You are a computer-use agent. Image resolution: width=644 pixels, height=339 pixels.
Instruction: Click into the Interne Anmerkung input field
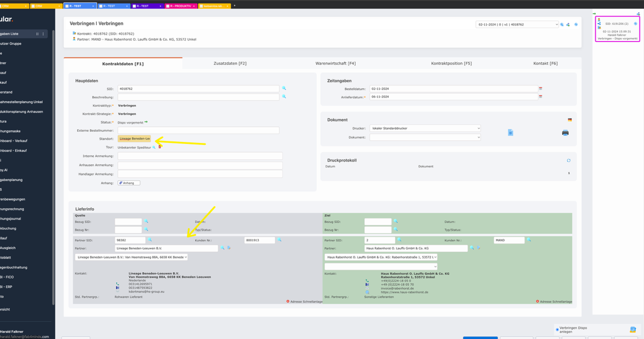click(x=200, y=156)
